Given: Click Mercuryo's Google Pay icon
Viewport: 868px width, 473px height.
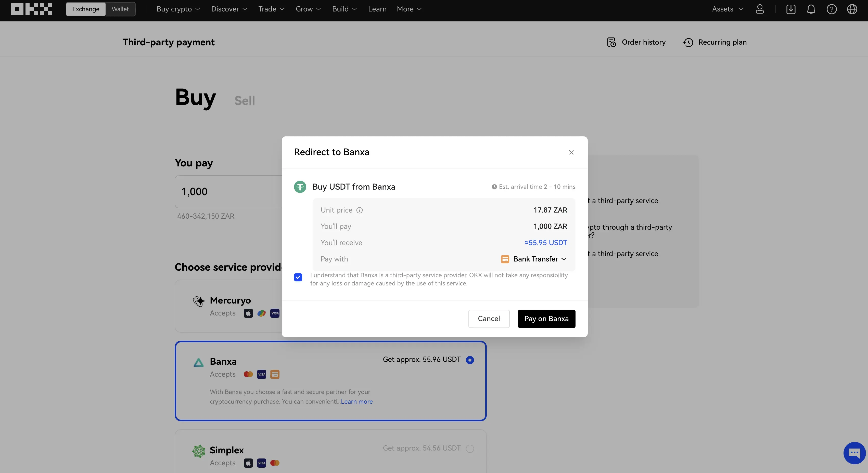Looking at the screenshot, I should 261,313.
